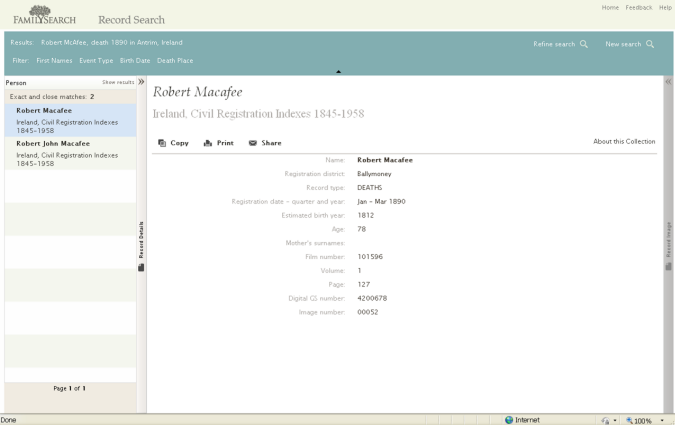Go to the Feedback link
Screen dimensions: 675x425
(639, 7)
